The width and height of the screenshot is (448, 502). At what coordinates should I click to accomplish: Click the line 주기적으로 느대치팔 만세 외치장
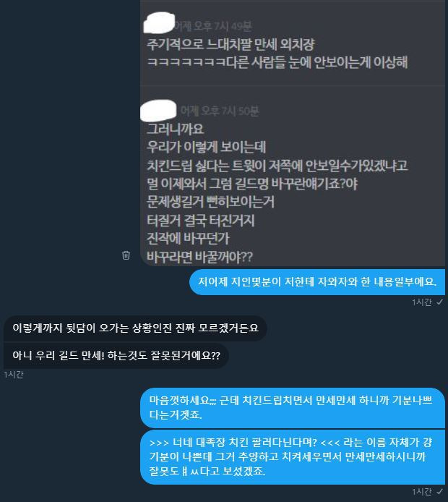231,44
